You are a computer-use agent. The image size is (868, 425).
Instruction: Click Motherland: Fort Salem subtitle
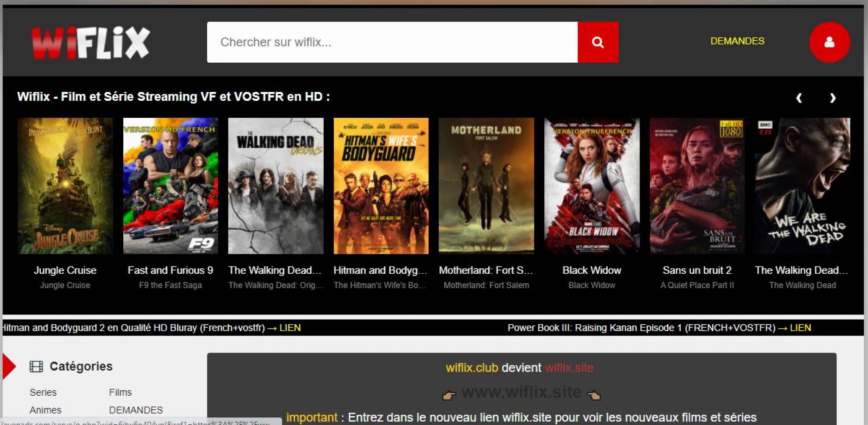487,286
